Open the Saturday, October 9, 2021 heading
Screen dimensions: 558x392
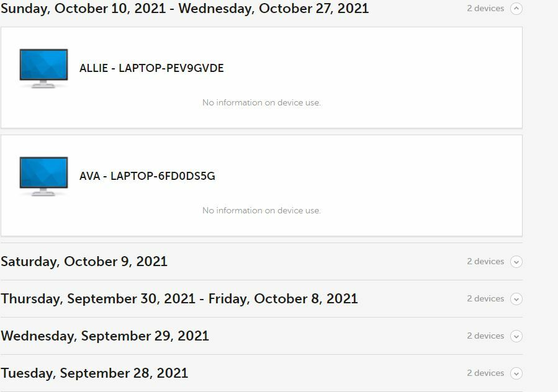pyautogui.click(x=84, y=262)
